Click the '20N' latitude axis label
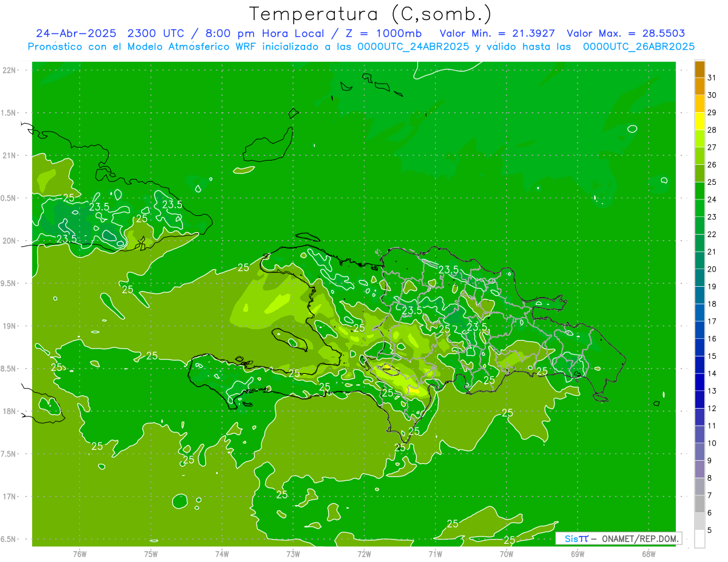 pyautogui.click(x=10, y=241)
